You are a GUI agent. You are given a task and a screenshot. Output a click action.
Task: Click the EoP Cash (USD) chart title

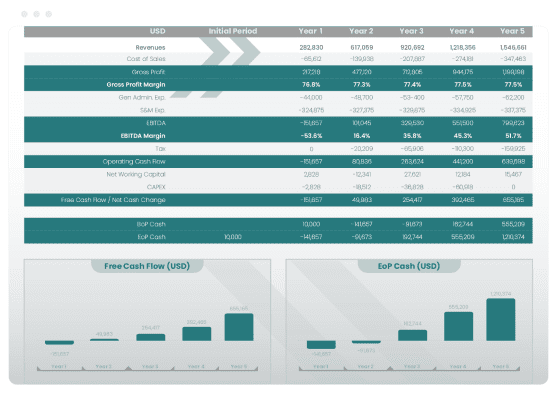tap(409, 266)
